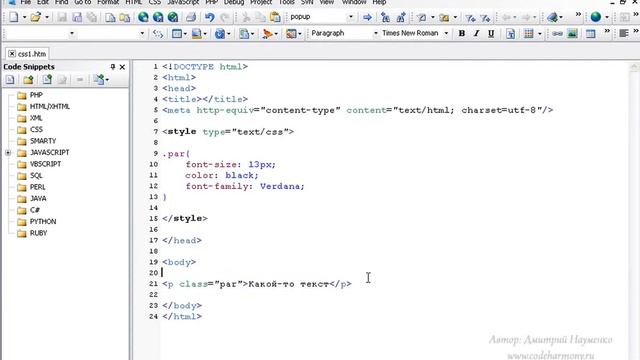Screen dimensions: 640x360
Task: Select the RUBY snippets folder
Action: (38, 233)
